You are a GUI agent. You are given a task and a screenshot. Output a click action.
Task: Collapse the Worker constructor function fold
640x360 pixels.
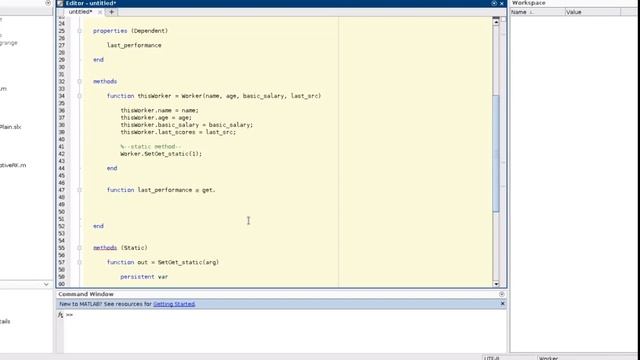[80, 96]
